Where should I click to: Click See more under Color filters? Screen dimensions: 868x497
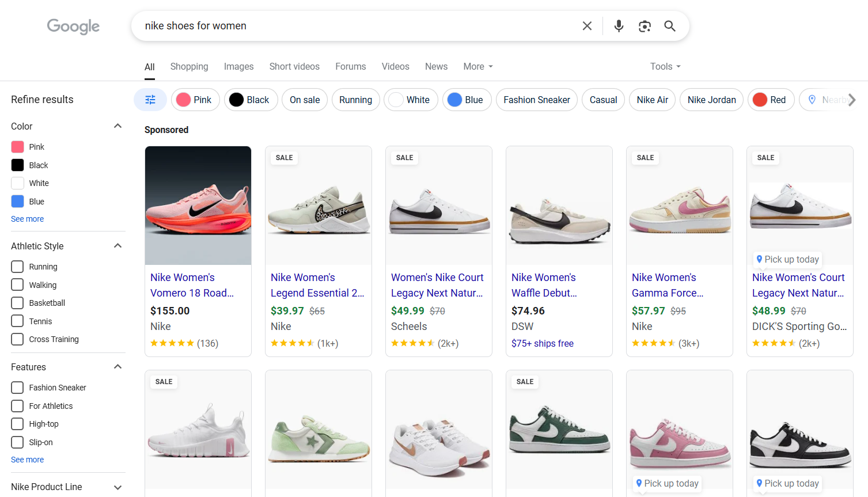[x=27, y=219]
